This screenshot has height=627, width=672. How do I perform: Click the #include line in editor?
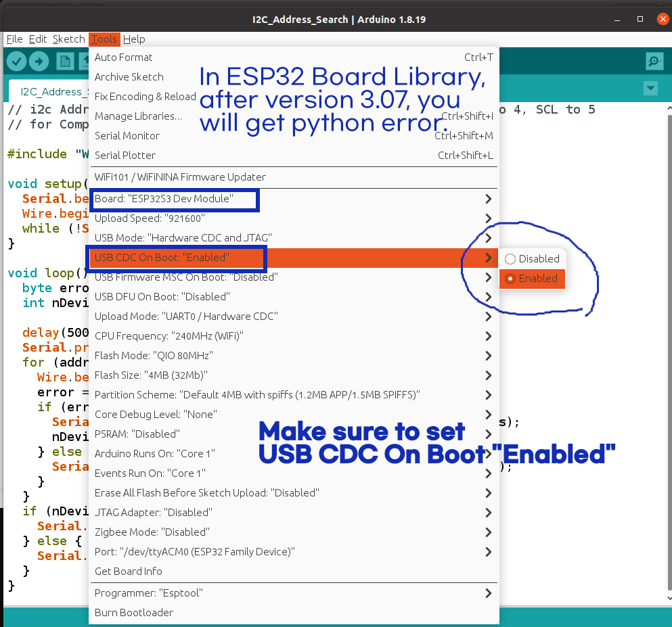pyautogui.click(x=48, y=154)
